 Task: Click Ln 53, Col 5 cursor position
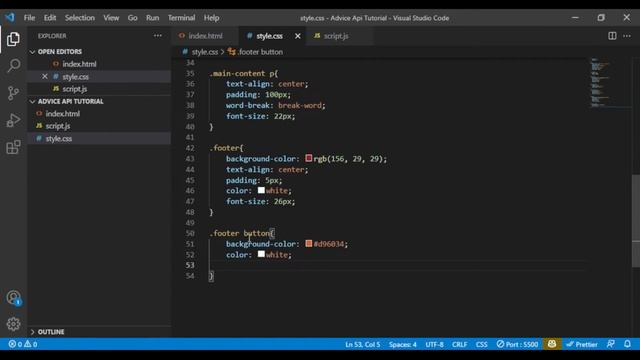coord(362,344)
